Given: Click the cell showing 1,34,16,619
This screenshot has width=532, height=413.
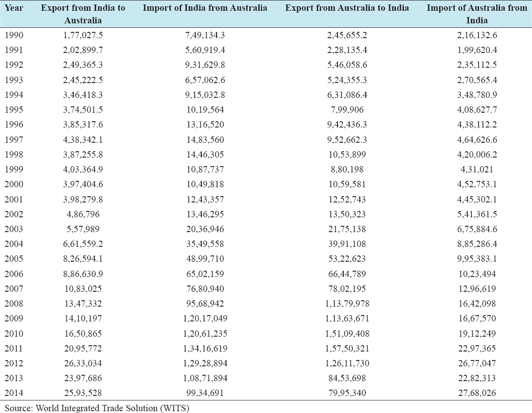Looking at the screenshot, I should coord(205,348).
